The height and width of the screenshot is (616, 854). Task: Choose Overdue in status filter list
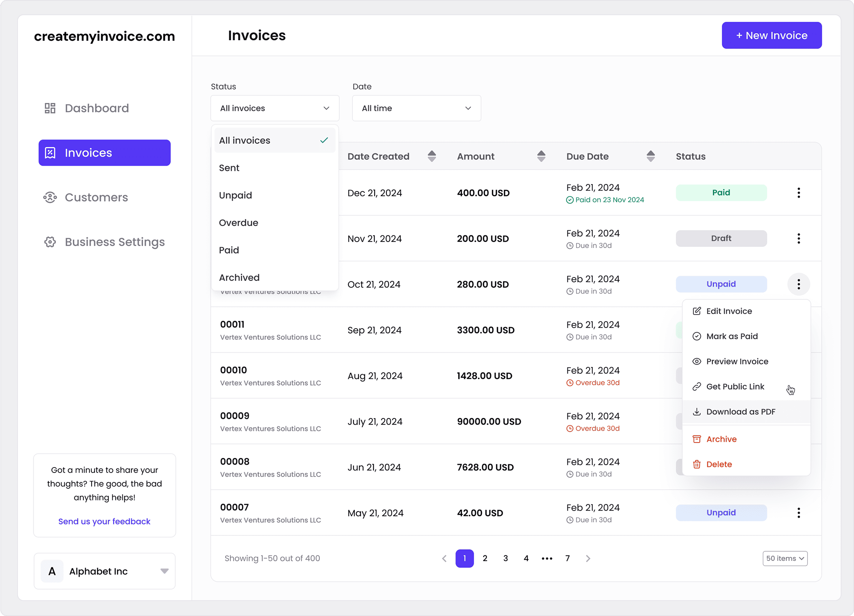(x=239, y=223)
